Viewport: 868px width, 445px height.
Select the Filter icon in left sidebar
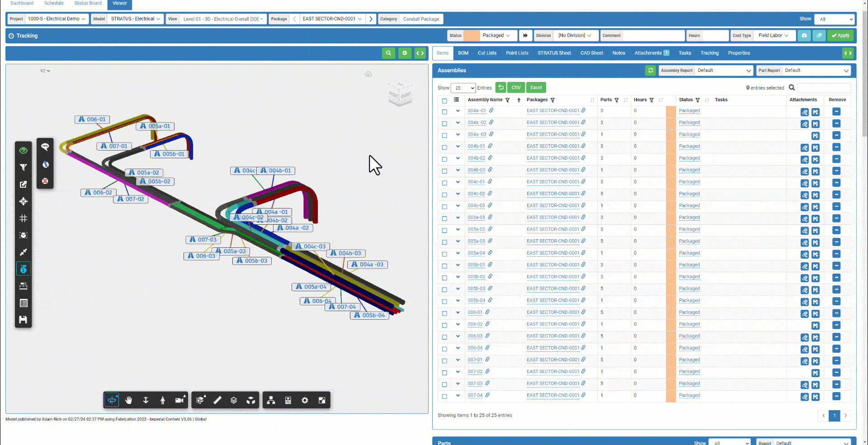pos(24,167)
